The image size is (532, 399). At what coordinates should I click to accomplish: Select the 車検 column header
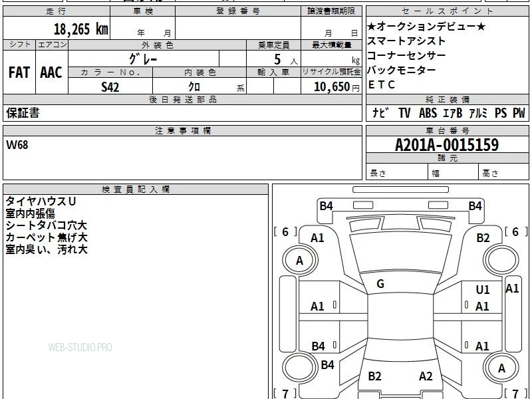click(143, 11)
